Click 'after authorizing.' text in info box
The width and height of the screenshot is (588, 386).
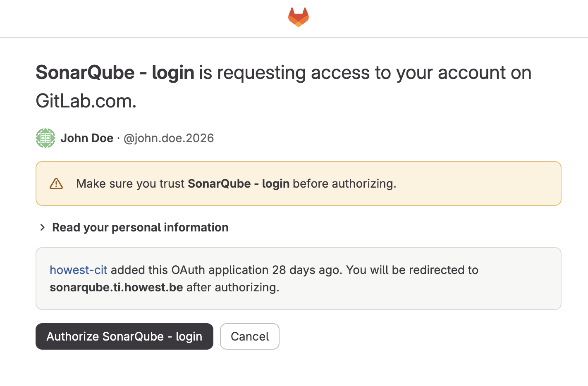click(x=233, y=287)
